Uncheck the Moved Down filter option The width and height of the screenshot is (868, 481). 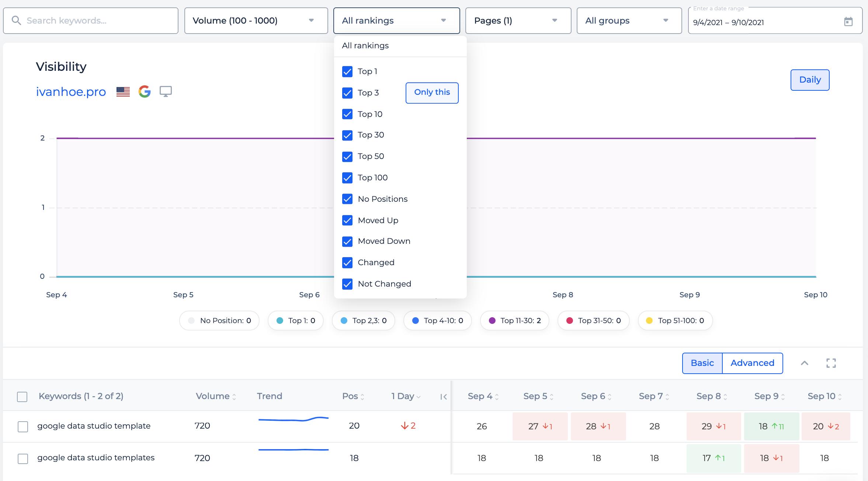[347, 241]
